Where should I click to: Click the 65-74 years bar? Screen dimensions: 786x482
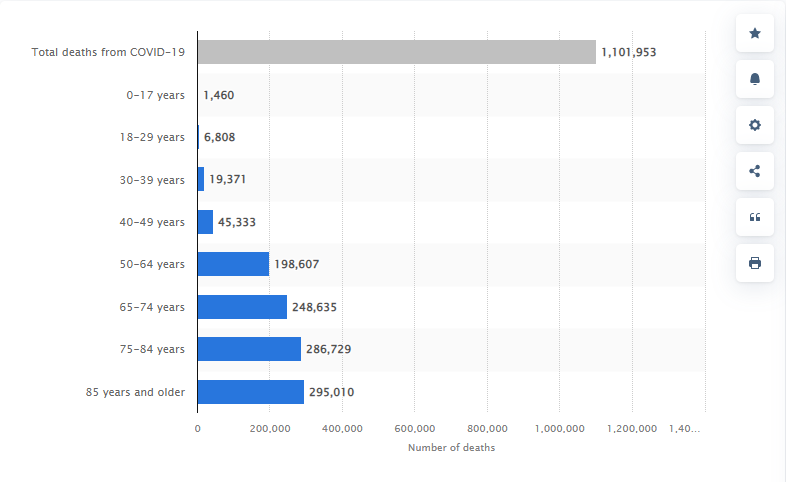tap(242, 307)
